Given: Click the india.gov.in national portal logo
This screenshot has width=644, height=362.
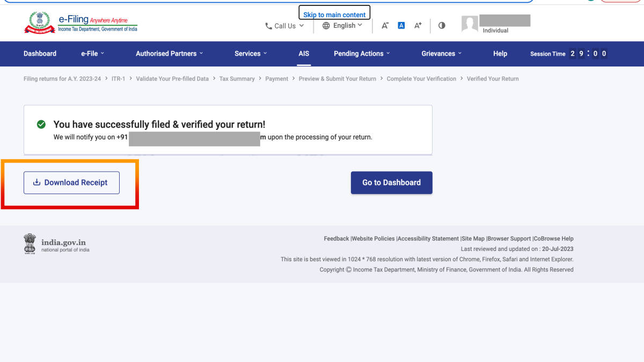Looking at the screenshot, I should pyautogui.click(x=56, y=243).
